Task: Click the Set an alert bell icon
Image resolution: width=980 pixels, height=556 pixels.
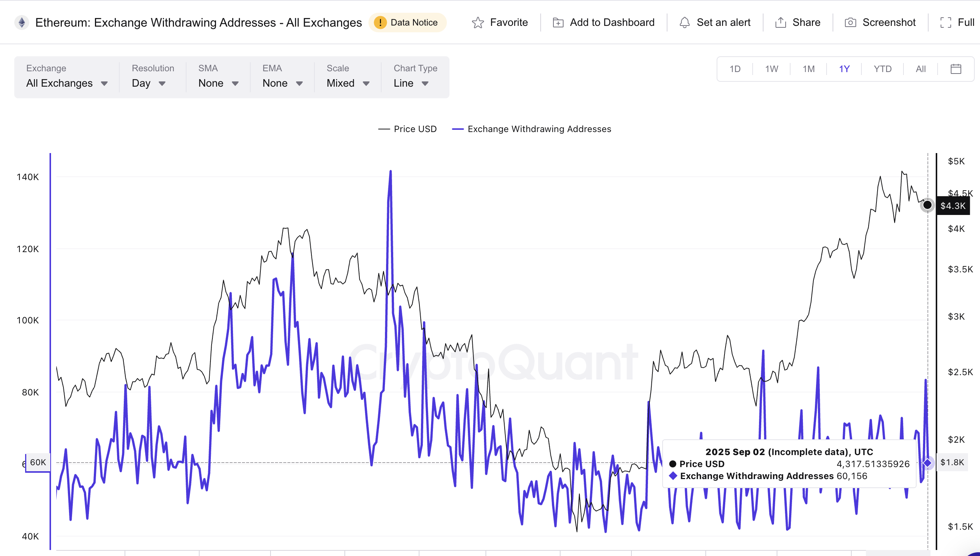Action: 684,23
